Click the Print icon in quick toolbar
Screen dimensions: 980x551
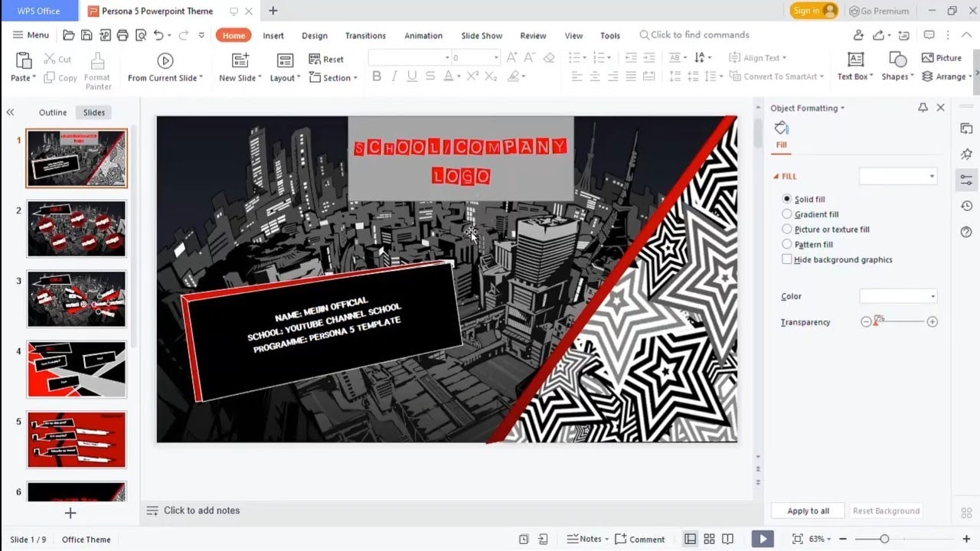pyautogui.click(x=122, y=35)
